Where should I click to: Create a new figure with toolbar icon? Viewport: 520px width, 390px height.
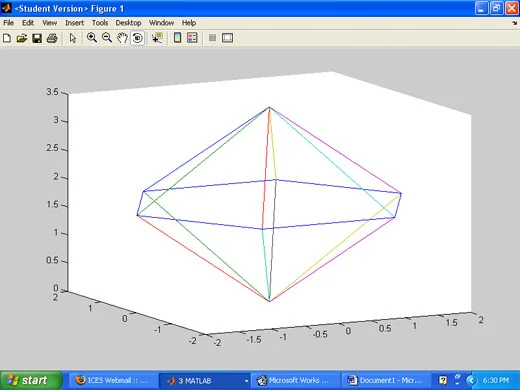(x=7, y=38)
